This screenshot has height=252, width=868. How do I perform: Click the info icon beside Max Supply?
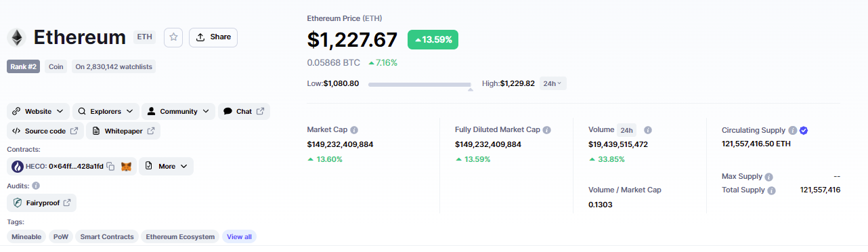(x=768, y=176)
